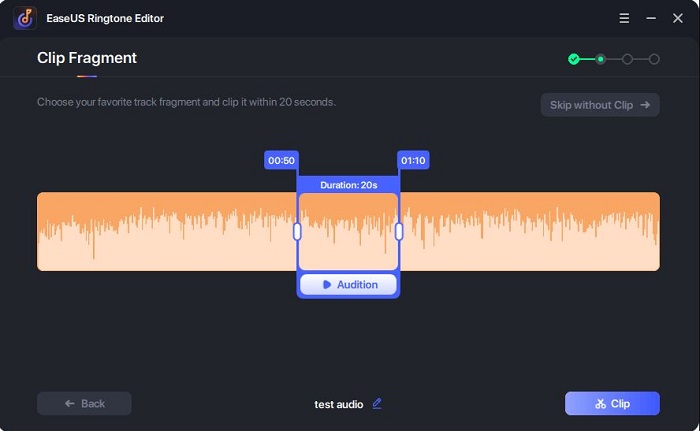Click the 00:50 start time marker

(281, 160)
